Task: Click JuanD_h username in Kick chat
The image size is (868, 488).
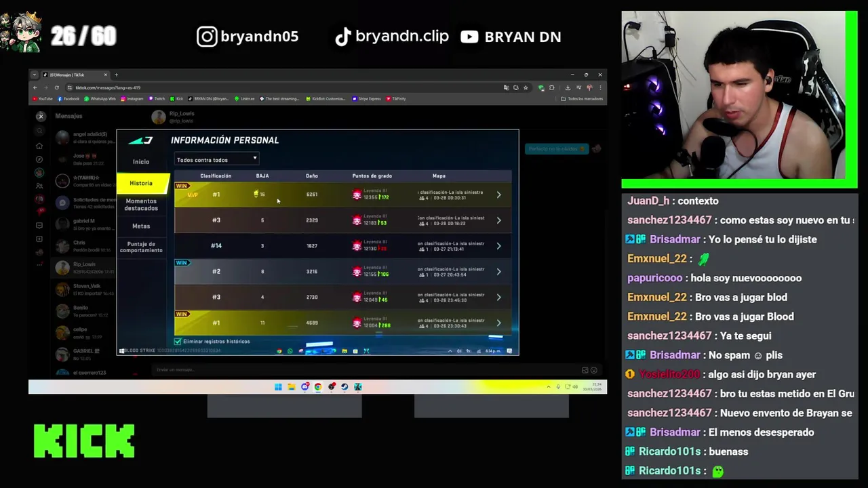Action: (648, 201)
